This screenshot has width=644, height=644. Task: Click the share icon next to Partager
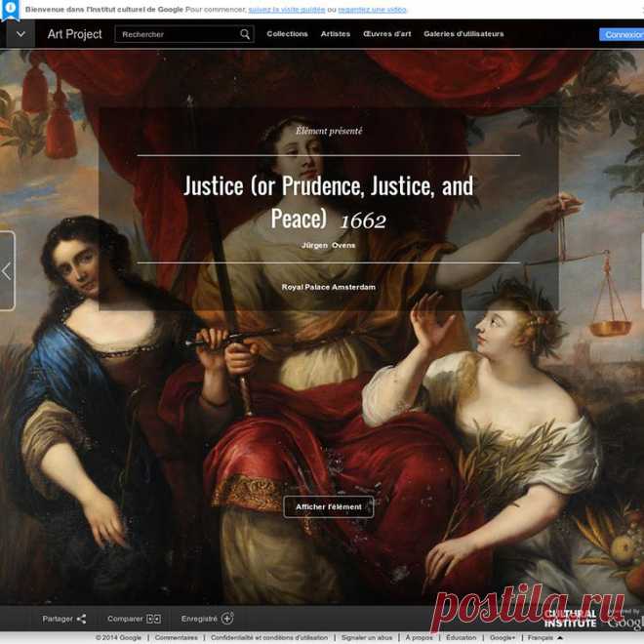coord(81,619)
